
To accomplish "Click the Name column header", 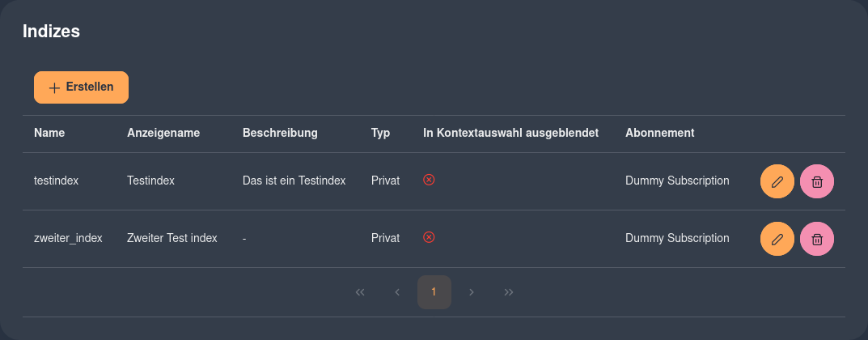I will click(49, 133).
